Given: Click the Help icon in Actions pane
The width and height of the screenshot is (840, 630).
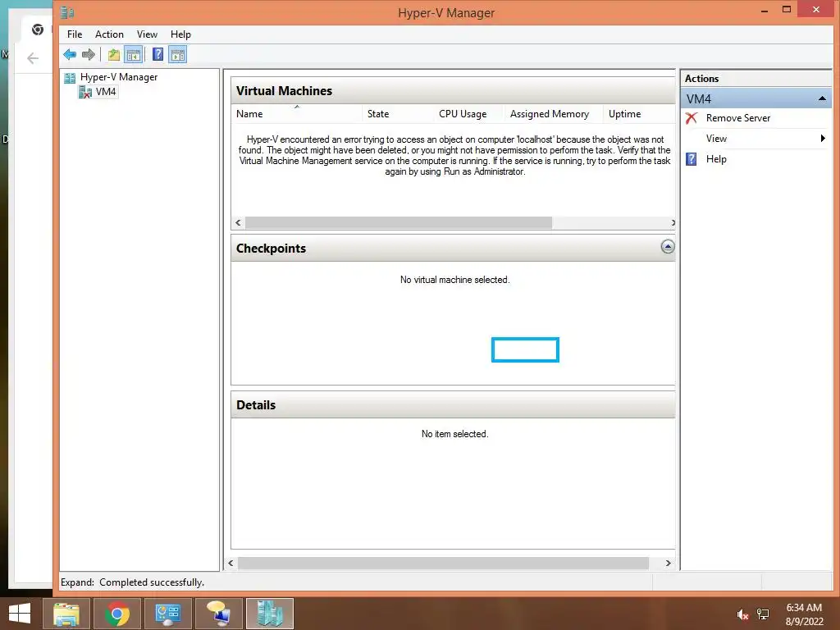Looking at the screenshot, I should pos(692,159).
